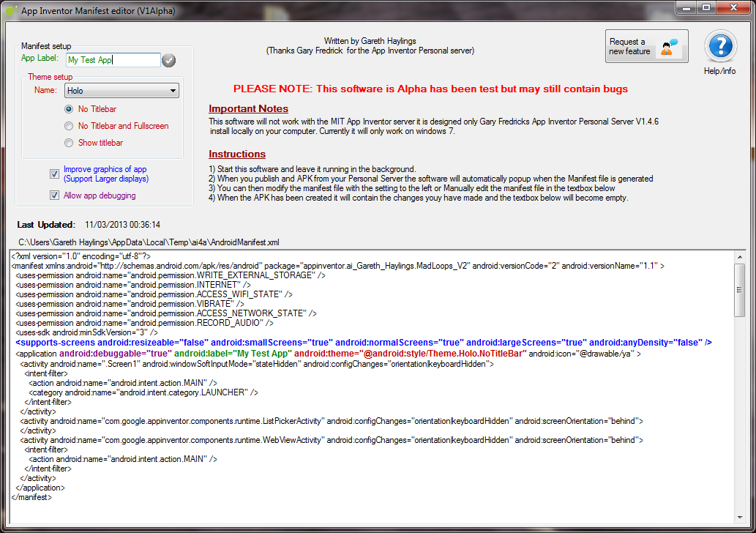Maximize the Manifest editor window
The image size is (756, 533).
pyautogui.click(x=706, y=8)
